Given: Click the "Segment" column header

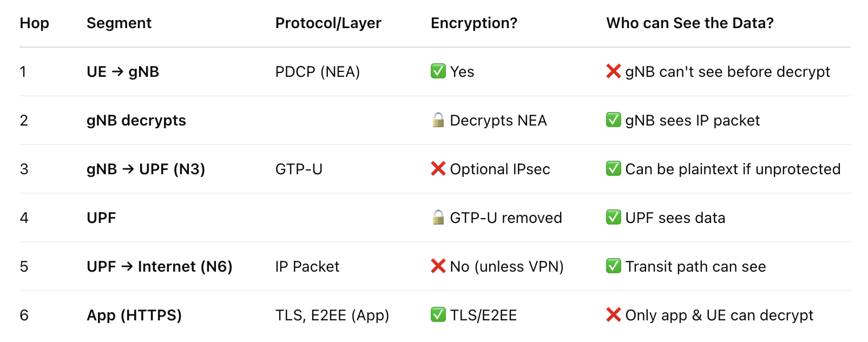Looking at the screenshot, I should [x=119, y=23].
